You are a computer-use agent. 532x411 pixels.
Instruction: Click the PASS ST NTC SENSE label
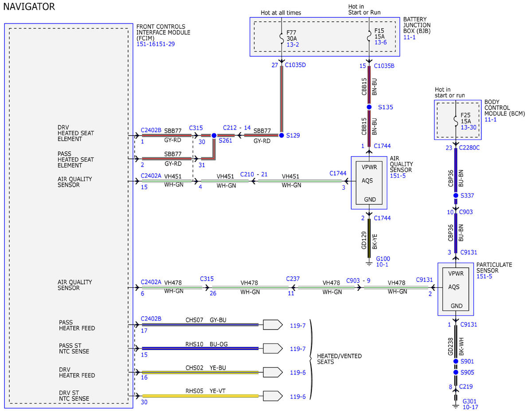(74, 348)
